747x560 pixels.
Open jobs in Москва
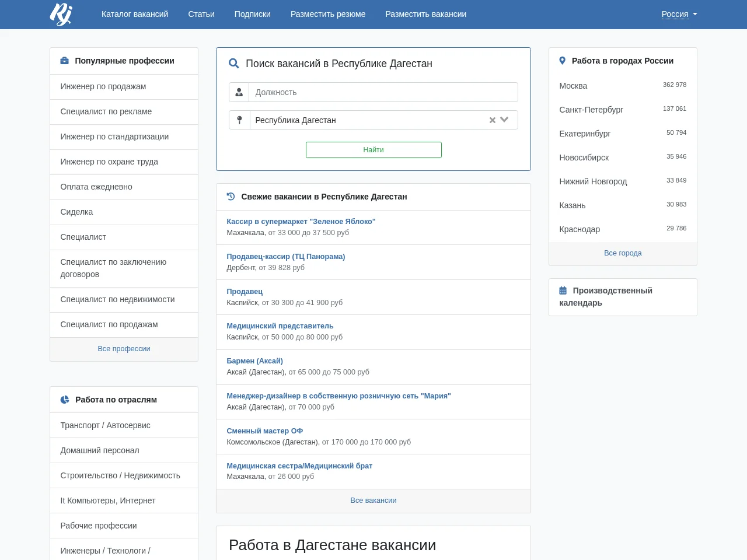(x=573, y=86)
